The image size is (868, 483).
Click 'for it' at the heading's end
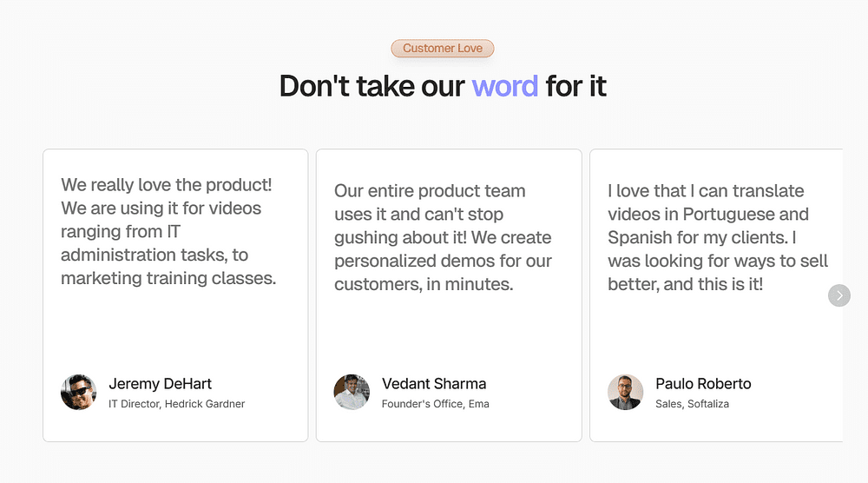575,86
